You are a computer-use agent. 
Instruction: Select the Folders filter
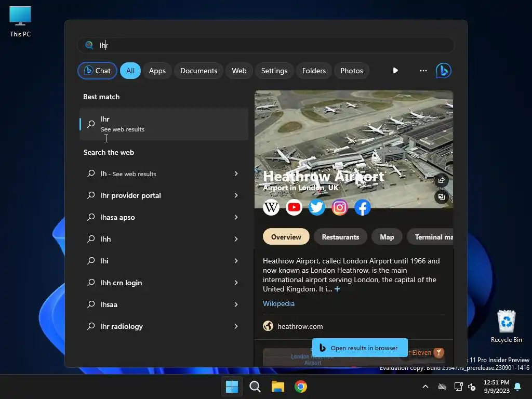pos(314,71)
